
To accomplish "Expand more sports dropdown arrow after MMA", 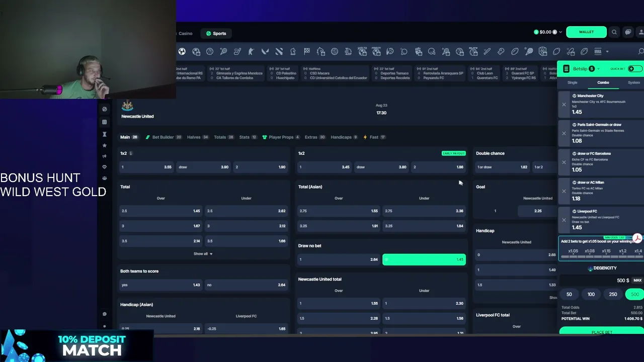I will pos(607,51).
